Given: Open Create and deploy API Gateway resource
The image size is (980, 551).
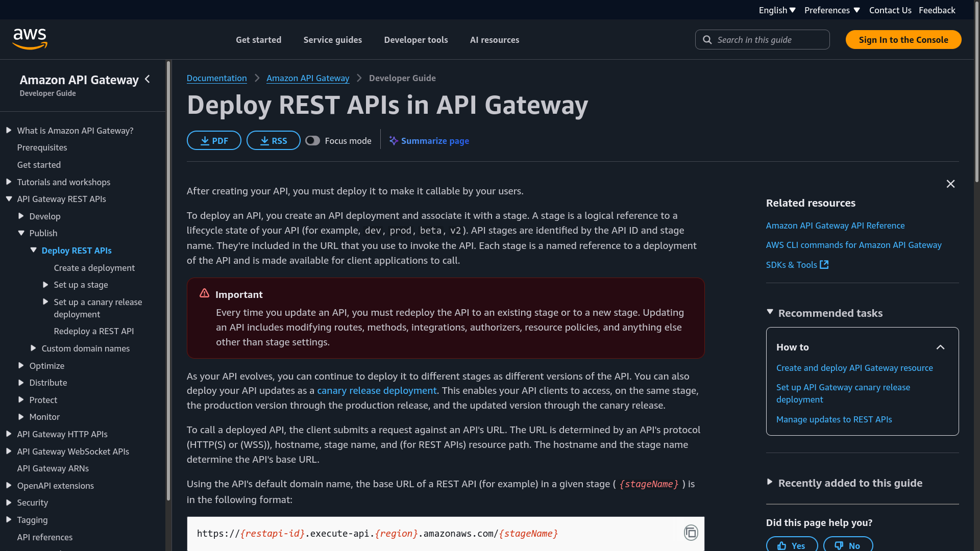Looking at the screenshot, I should click(854, 368).
